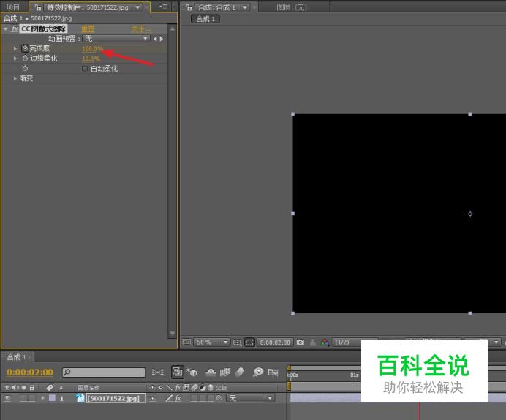Click the timeline timecode 0:00:02:00
The image size is (506, 420).
click(x=30, y=372)
